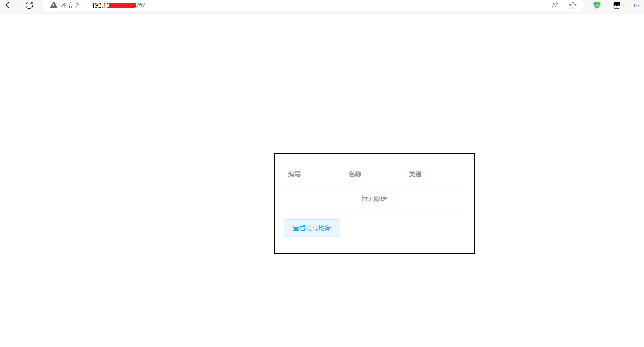Click the 类别 column header
Image resolution: width=644 pixels, height=347 pixels.
click(415, 174)
